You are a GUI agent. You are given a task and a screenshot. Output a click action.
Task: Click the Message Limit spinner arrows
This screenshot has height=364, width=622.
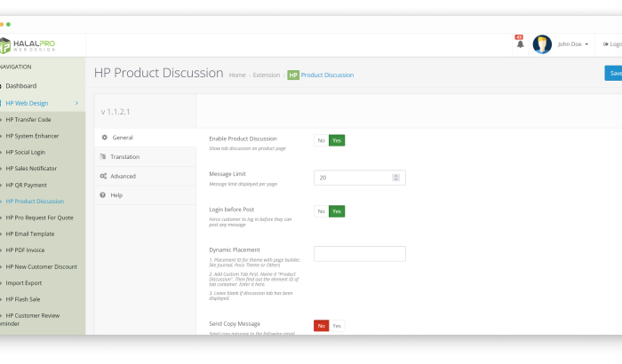[x=399, y=178]
